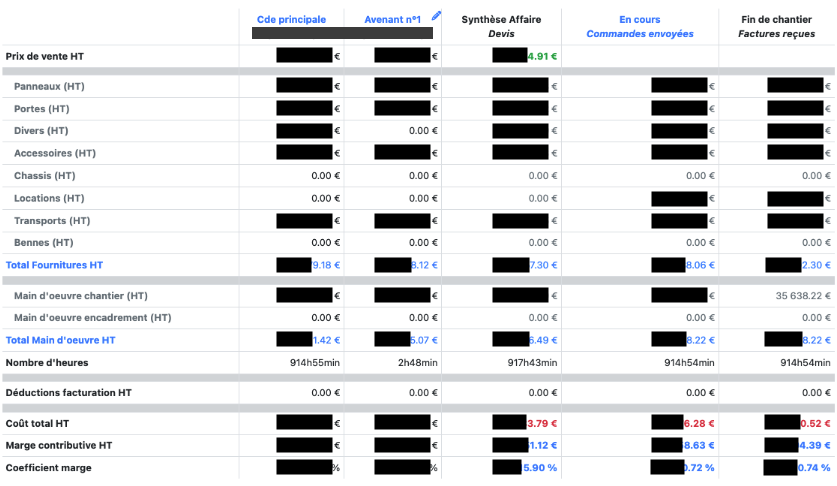Image resolution: width=837 pixels, height=486 pixels.
Task: Select the 917h43min hours cell
Action: pos(530,362)
